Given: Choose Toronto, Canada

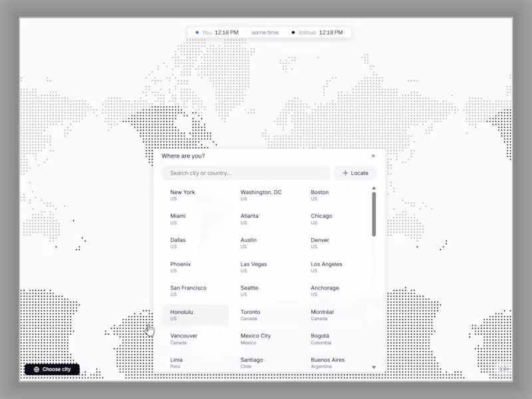Looking at the screenshot, I should tap(265, 315).
